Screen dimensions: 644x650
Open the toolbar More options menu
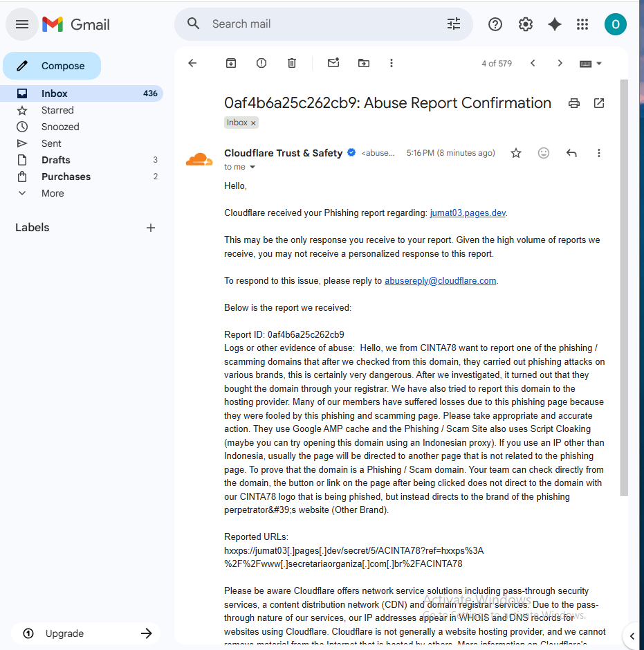392,63
